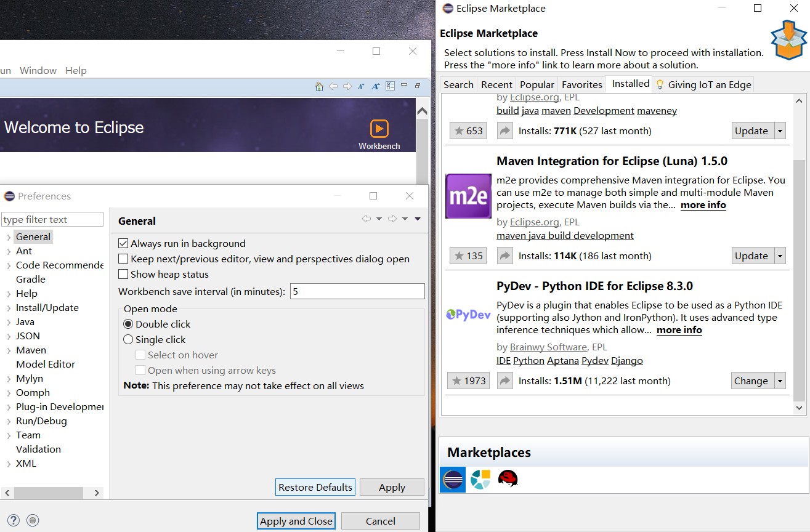Click the Customize page checklist icon
810x532 pixels.
(390, 87)
